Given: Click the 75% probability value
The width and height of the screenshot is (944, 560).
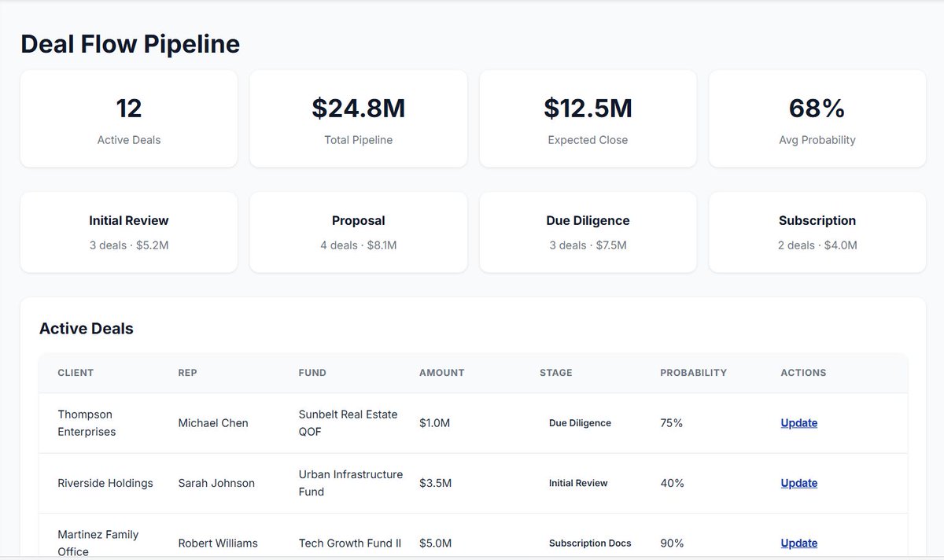Looking at the screenshot, I should pos(672,423).
